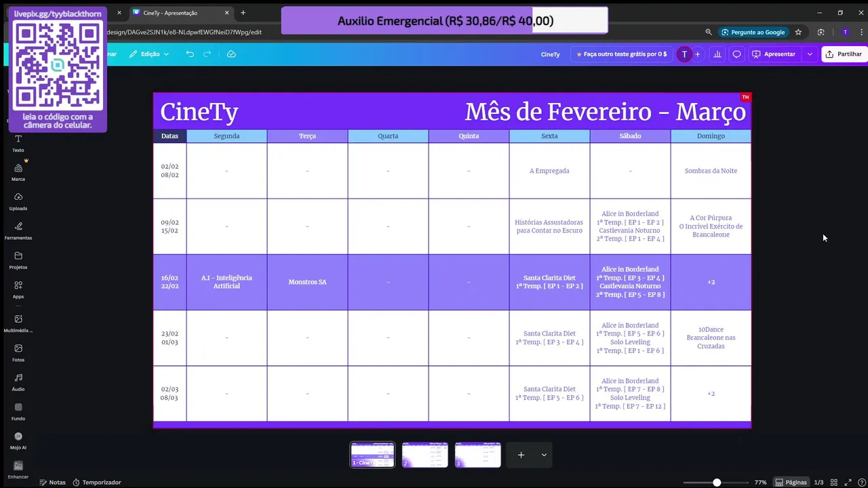Select '10Dance Brancaleone nas Cruzadas' cell
This screenshot has width=868, height=488.
tap(711, 338)
